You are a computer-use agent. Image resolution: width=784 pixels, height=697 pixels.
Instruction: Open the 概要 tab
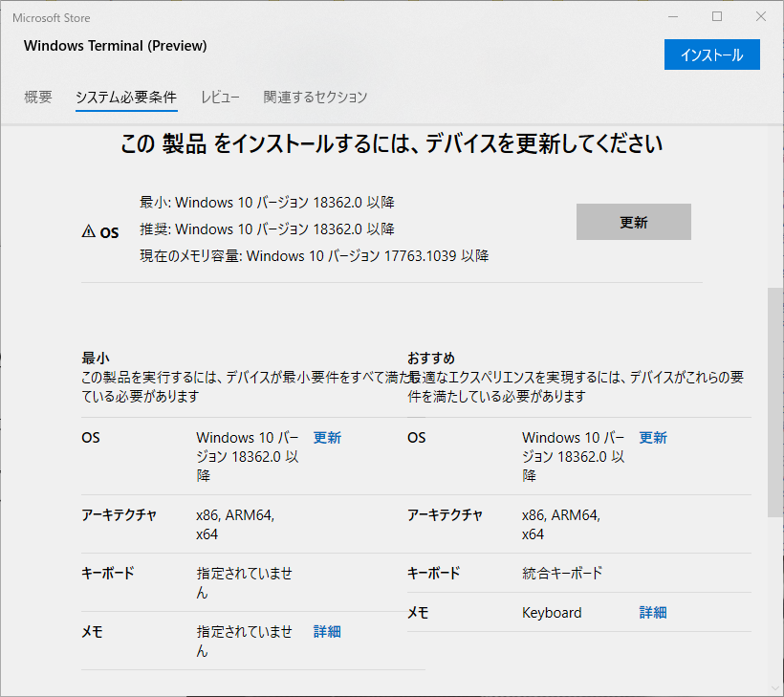(x=38, y=97)
